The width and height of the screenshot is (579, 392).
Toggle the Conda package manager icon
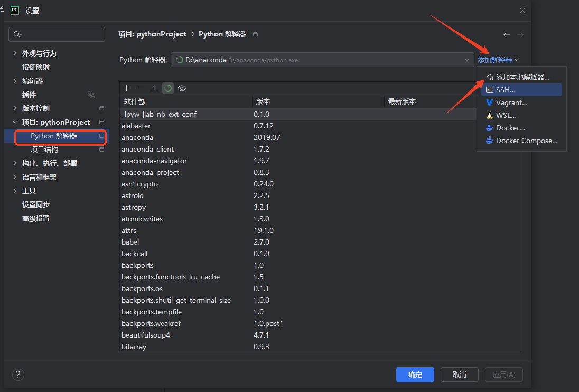(x=168, y=88)
